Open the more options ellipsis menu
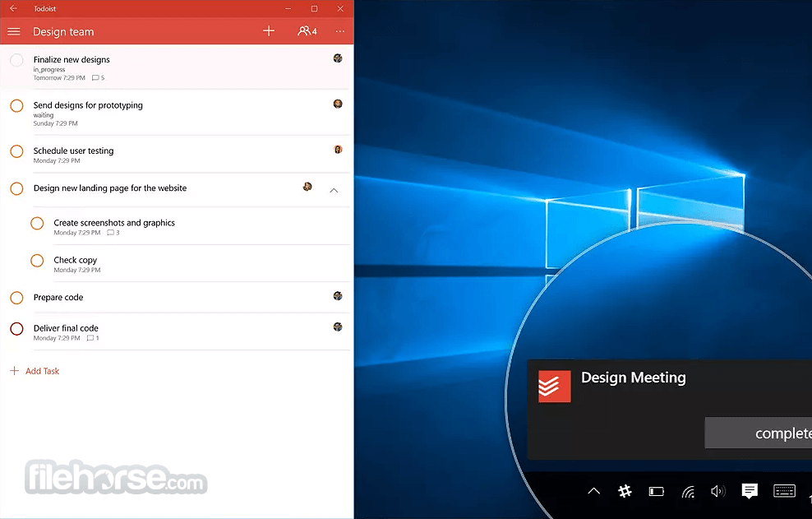 [x=339, y=31]
